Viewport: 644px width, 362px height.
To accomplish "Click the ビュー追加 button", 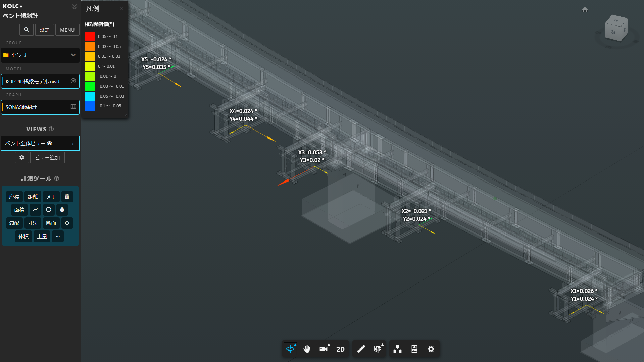I will [47, 158].
